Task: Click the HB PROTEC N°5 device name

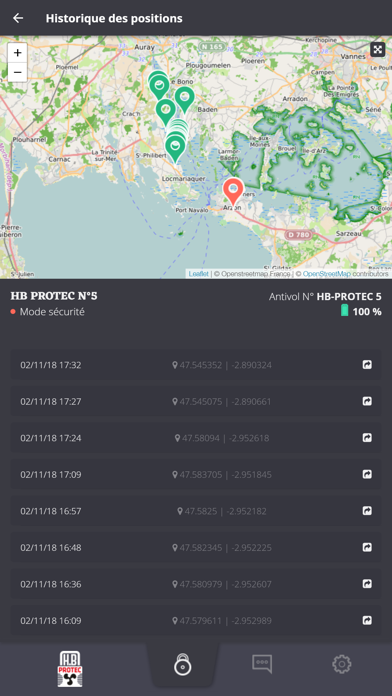Action: [54, 296]
